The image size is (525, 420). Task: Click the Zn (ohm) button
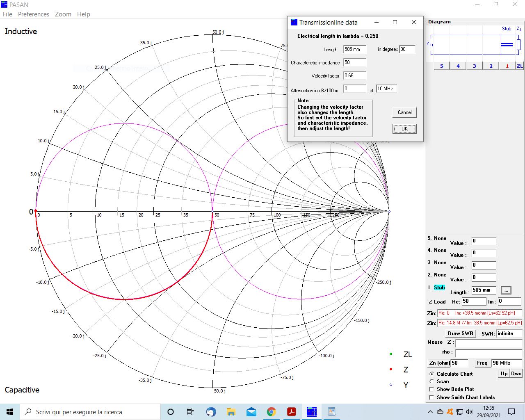[x=439, y=363]
